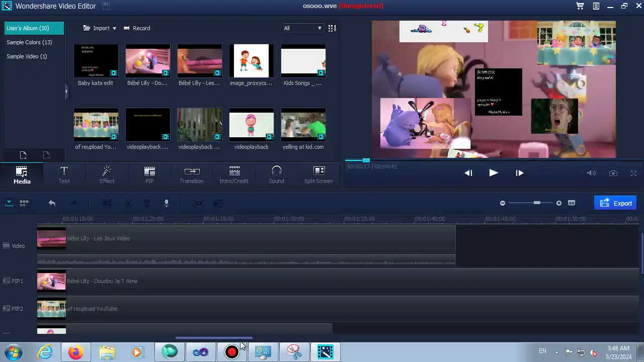Take a snapshot with camera icon
The image size is (644, 362).
click(613, 173)
